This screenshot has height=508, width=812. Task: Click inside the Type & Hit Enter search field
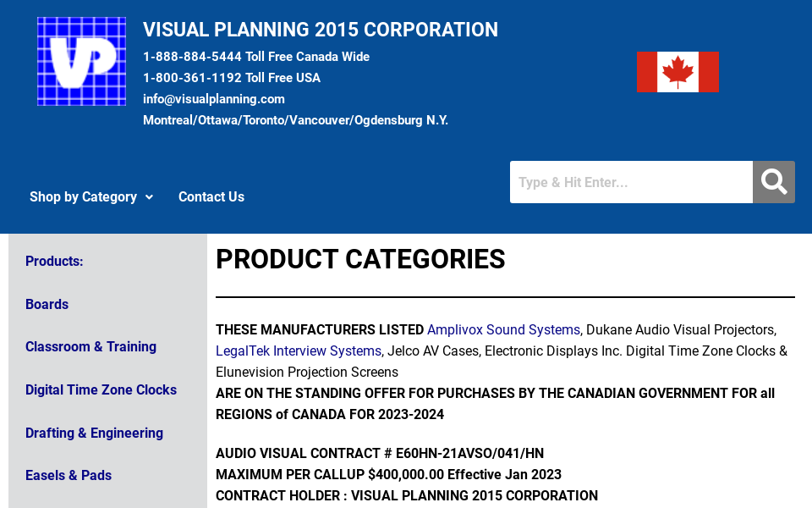pyautogui.click(x=631, y=181)
